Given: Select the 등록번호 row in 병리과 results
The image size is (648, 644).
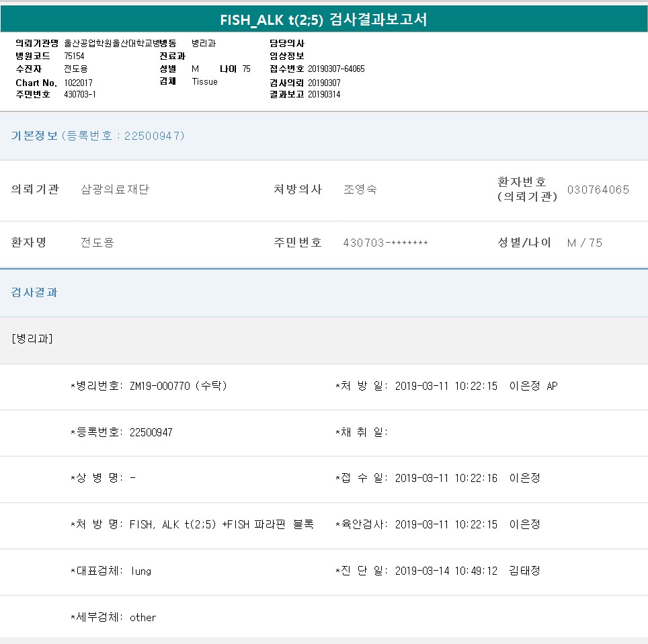Looking at the screenshot, I should click(x=121, y=432).
